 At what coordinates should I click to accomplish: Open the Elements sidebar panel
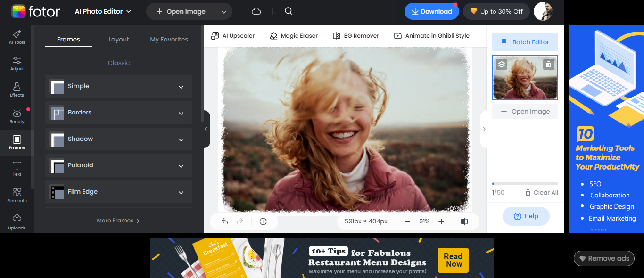point(17,195)
